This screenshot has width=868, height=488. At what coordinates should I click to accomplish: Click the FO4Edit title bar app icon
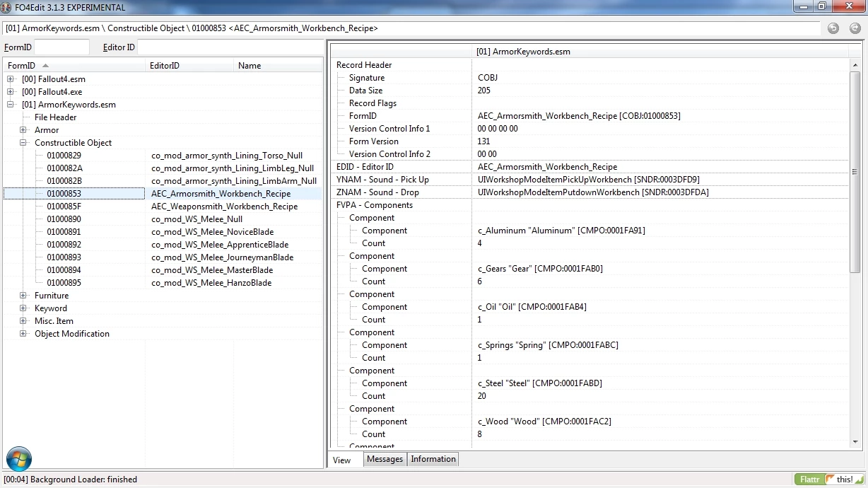coord(6,7)
